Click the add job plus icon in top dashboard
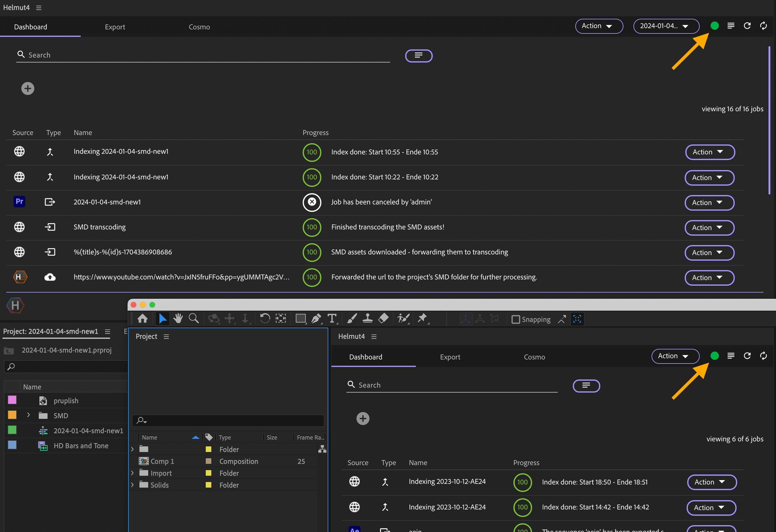776x532 pixels. (28, 89)
